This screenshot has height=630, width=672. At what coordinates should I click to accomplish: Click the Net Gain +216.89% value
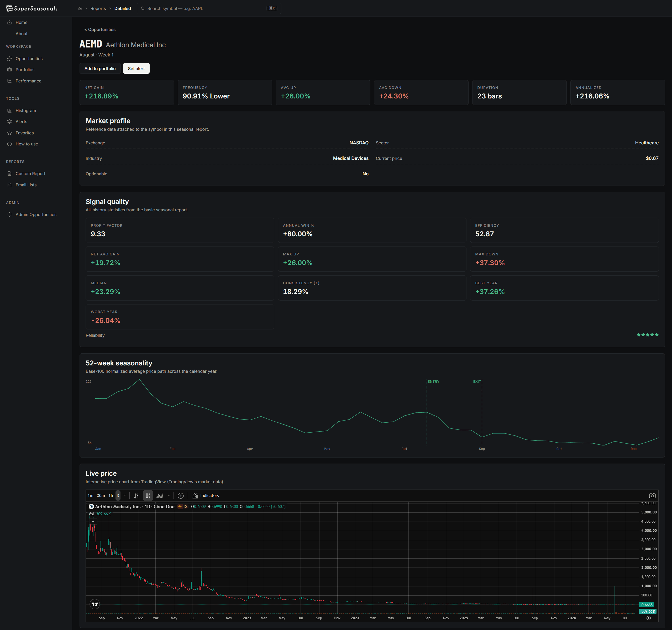pyautogui.click(x=101, y=96)
